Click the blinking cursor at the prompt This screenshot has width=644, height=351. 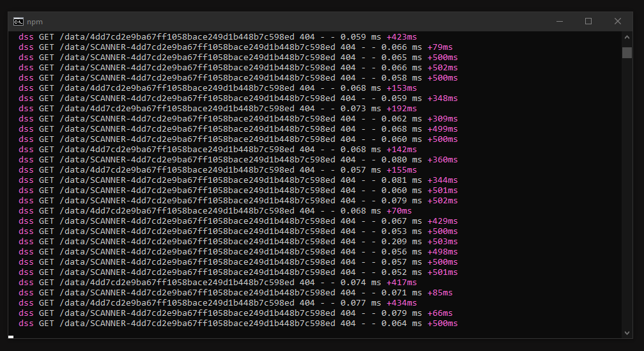[x=11, y=337]
